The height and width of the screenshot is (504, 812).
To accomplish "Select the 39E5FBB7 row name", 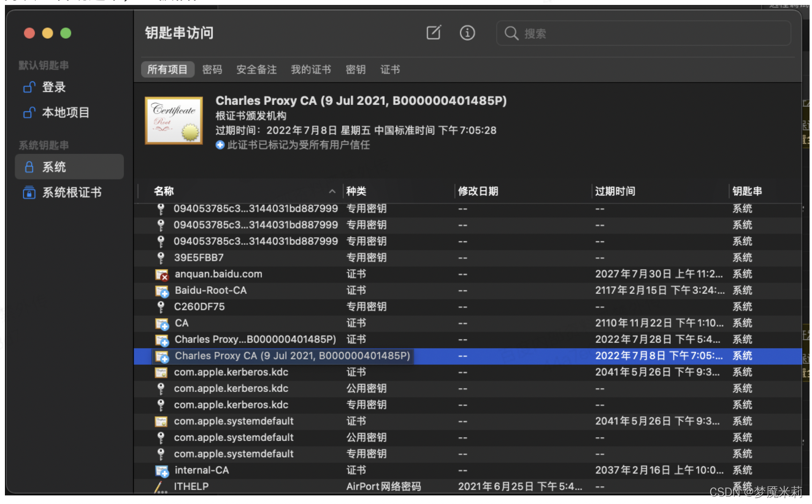I will click(x=199, y=258).
